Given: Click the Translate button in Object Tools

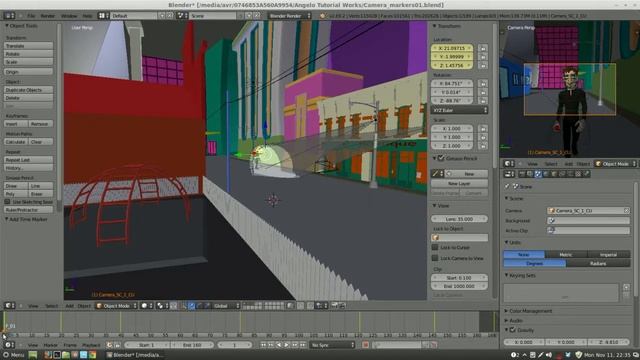Looking at the screenshot, I should coord(29,46).
